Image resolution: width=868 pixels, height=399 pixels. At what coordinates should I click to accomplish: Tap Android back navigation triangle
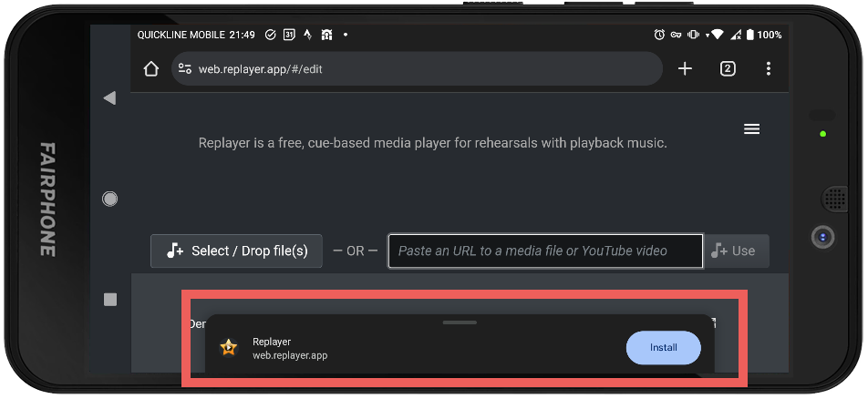click(x=109, y=98)
